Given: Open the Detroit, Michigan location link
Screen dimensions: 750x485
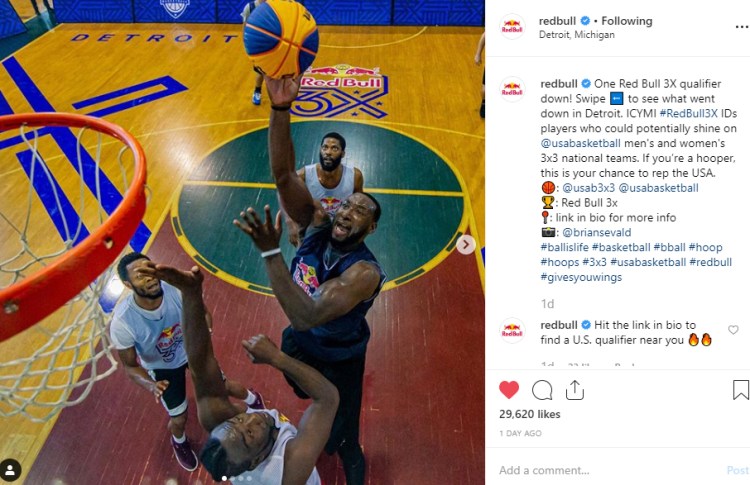Looking at the screenshot, I should pyautogui.click(x=576, y=35).
